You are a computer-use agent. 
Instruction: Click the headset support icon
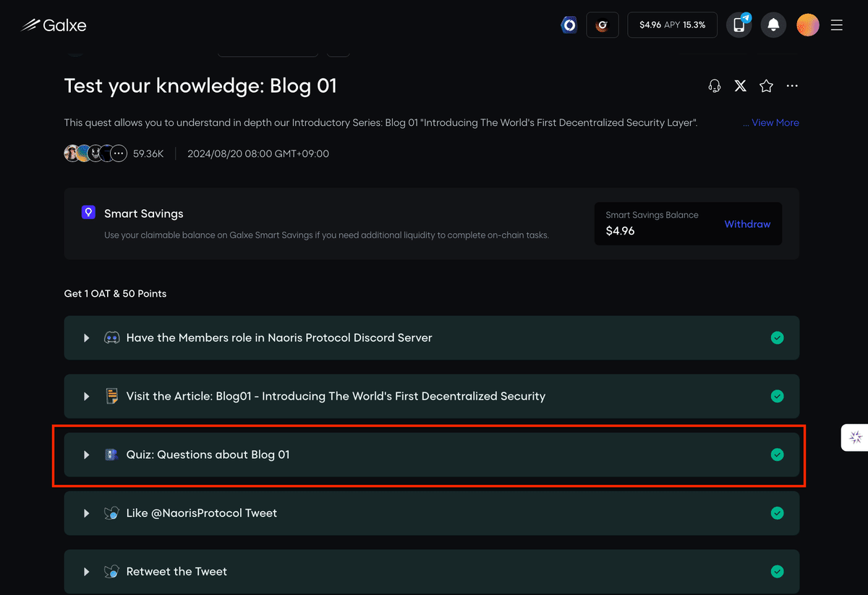(715, 86)
